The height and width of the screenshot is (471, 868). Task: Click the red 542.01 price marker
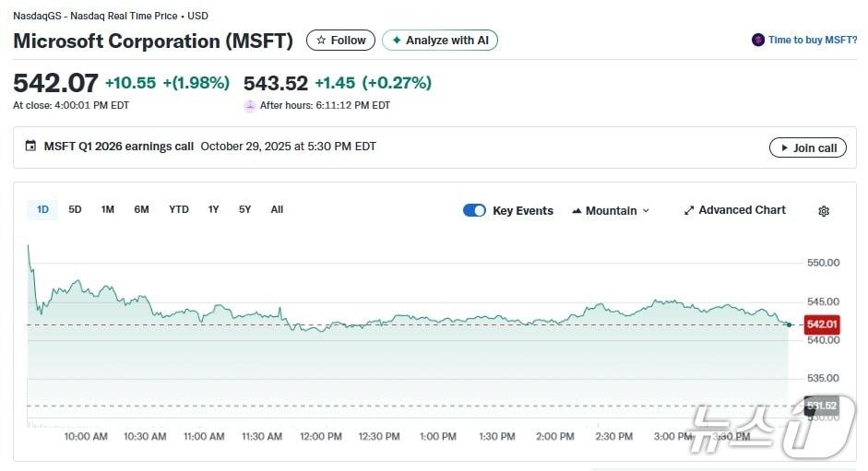(x=821, y=324)
